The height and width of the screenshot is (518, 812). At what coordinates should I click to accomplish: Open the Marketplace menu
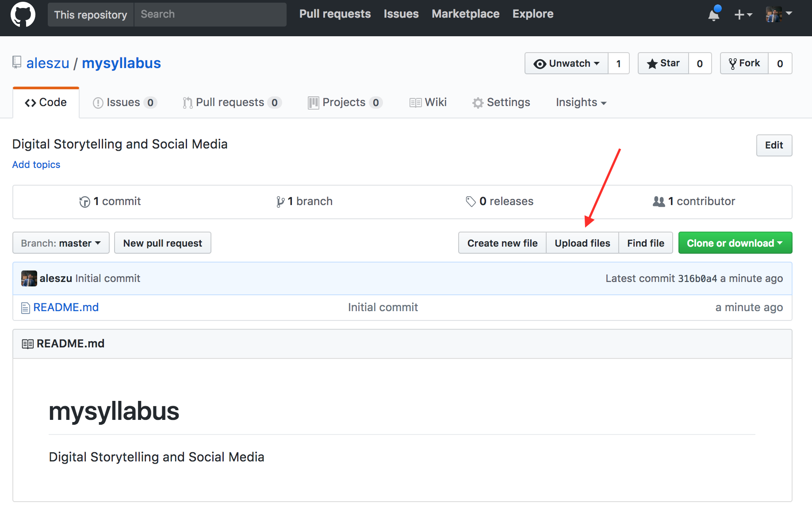(x=465, y=14)
